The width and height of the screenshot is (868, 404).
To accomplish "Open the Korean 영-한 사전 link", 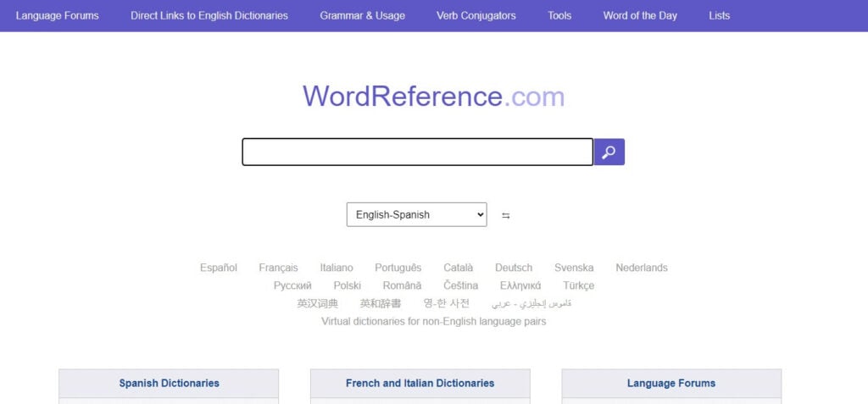I will [446, 303].
